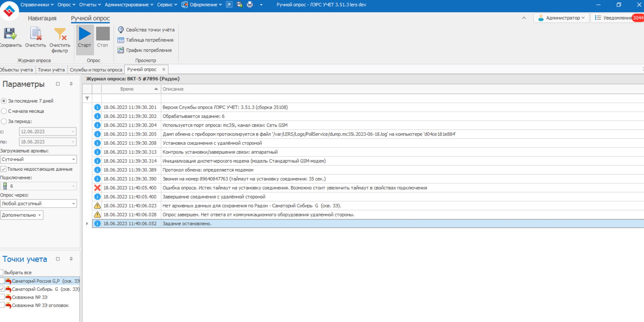The width and height of the screenshot is (644, 322).
Task: Open Свойства точки учёта
Action: pyautogui.click(x=146, y=30)
